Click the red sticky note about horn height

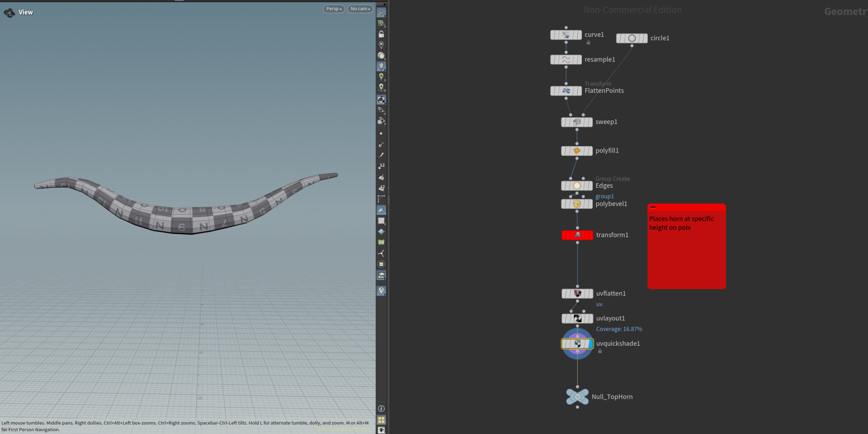686,246
